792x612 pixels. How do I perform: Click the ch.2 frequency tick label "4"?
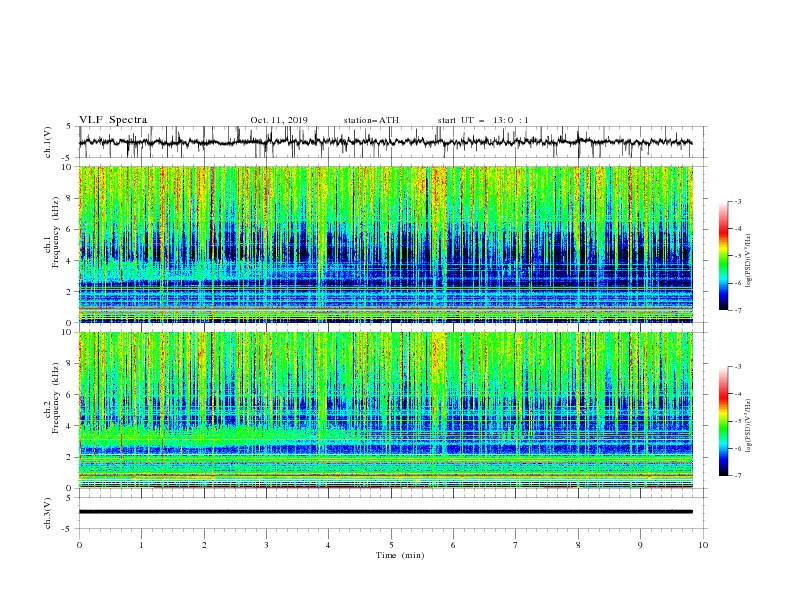[71, 426]
